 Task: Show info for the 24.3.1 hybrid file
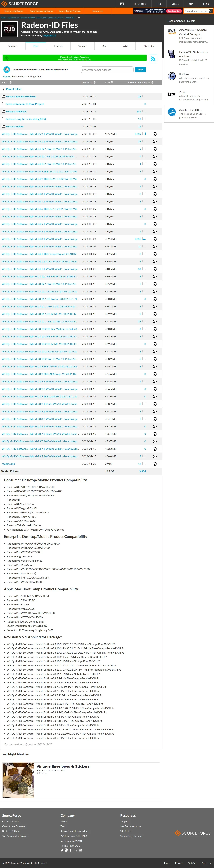coord(155,239)
